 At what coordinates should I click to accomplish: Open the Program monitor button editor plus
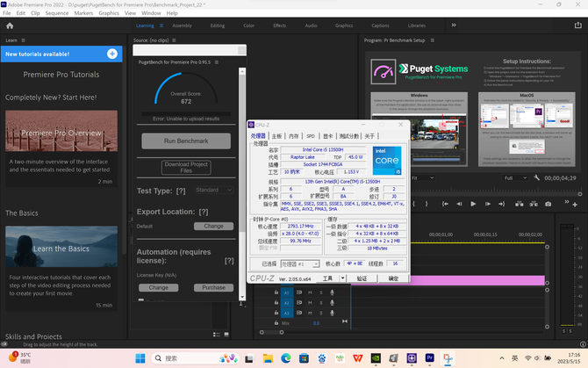[575, 205]
